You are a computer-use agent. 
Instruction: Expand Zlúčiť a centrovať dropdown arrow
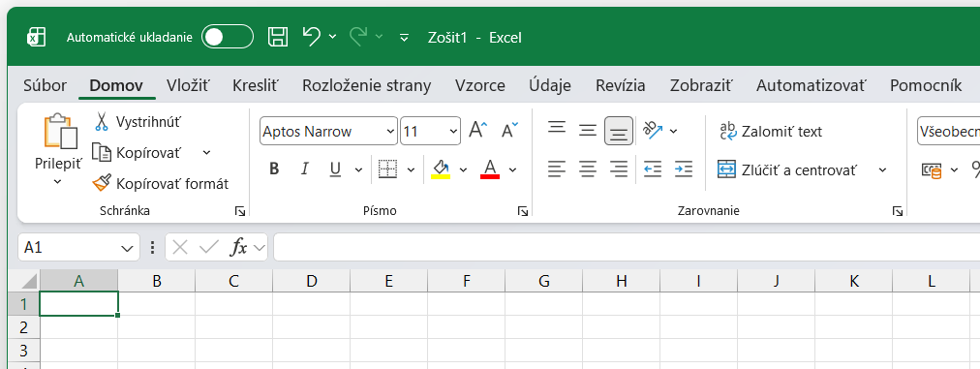click(882, 169)
